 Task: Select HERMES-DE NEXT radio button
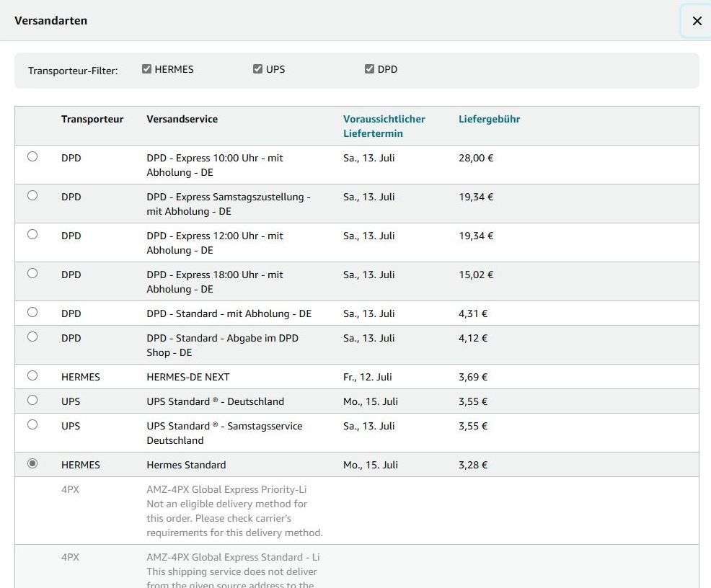click(x=32, y=375)
